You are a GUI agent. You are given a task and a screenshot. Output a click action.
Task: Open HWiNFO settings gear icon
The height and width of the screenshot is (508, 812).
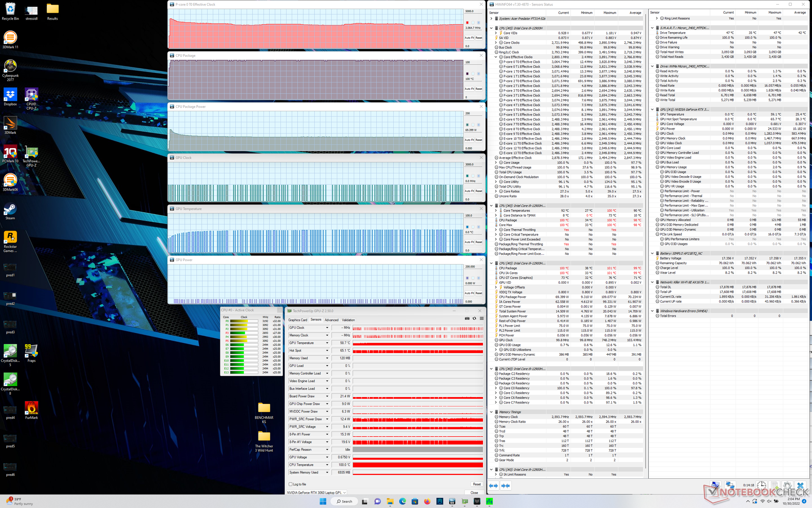(x=787, y=486)
